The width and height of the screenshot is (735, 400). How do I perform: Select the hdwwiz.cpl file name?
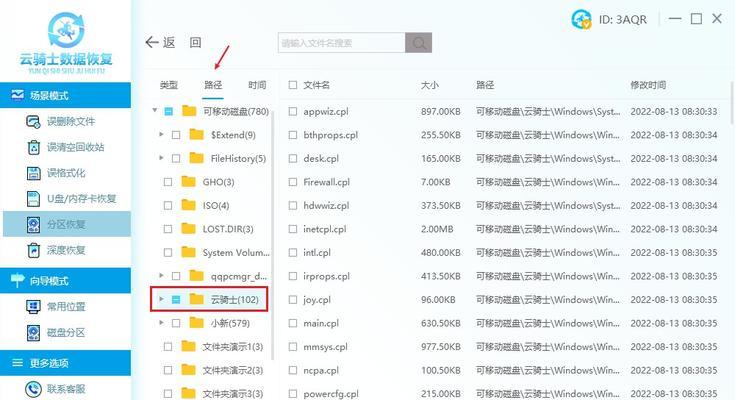tap(326, 205)
